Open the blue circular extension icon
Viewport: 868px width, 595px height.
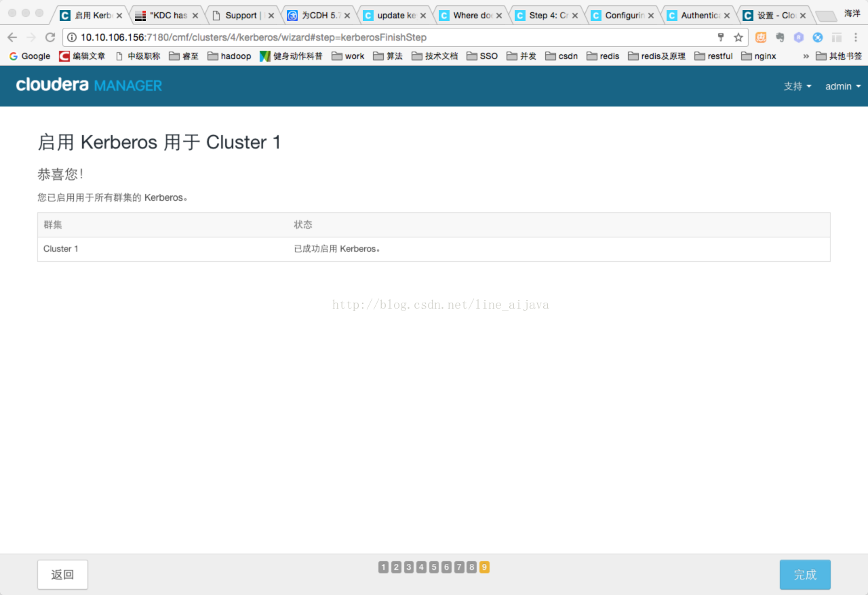click(818, 37)
